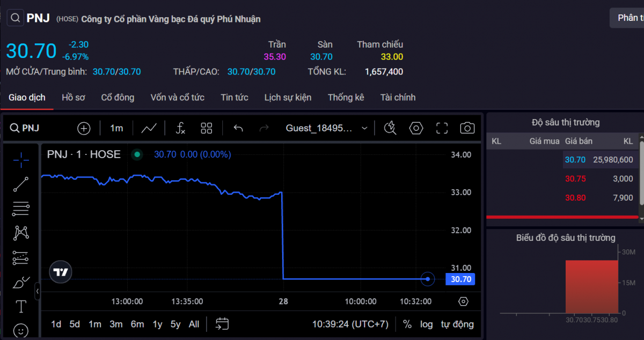Click the green market status dot

(137, 154)
